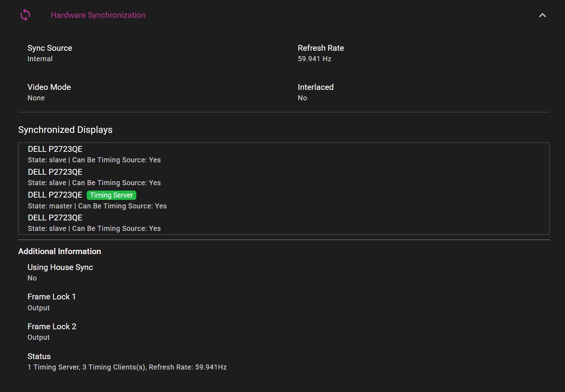Collapse the Hardware Synchronization section chevron
The image size is (565, 392).
(x=542, y=15)
